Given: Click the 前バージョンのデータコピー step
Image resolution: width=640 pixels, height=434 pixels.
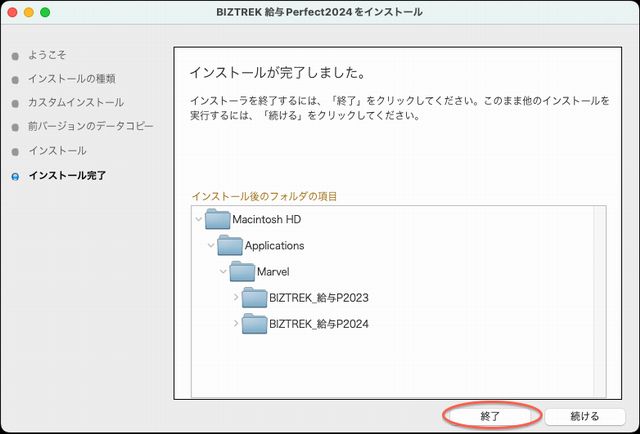Looking at the screenshot, I should (91, 127).
